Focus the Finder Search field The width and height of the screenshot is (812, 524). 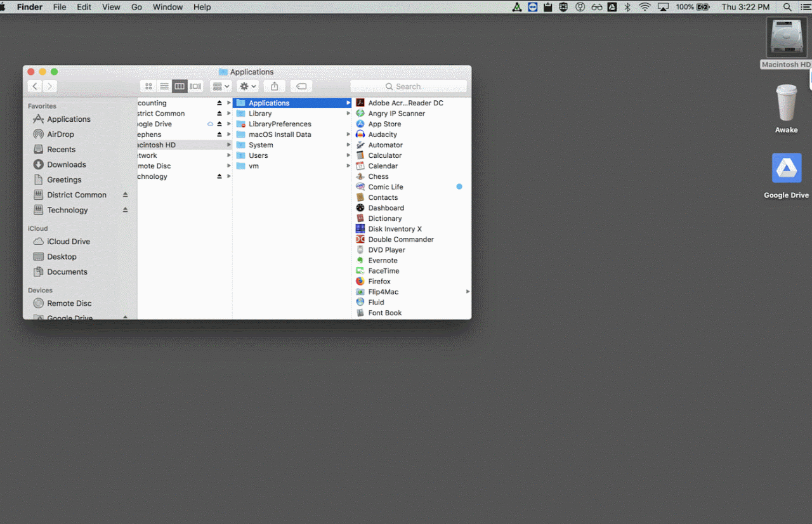(x=409, y=86)
